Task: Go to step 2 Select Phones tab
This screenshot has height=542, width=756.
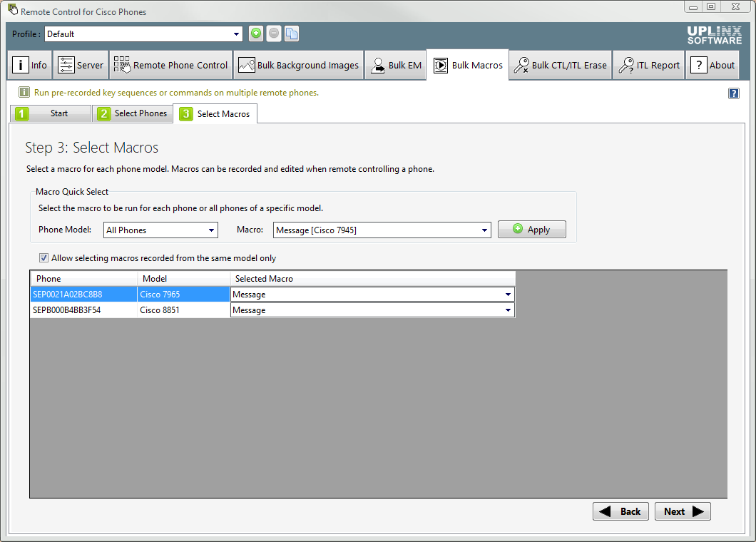Action: 133,113
